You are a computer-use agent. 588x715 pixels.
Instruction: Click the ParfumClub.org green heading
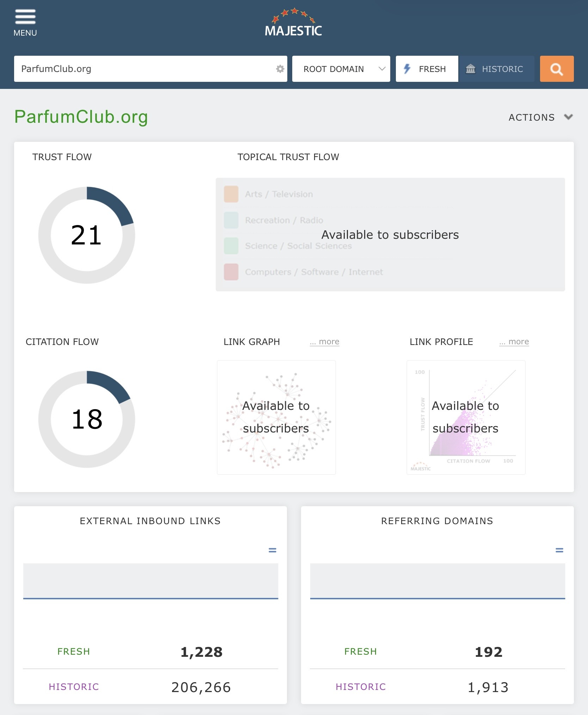81,117
